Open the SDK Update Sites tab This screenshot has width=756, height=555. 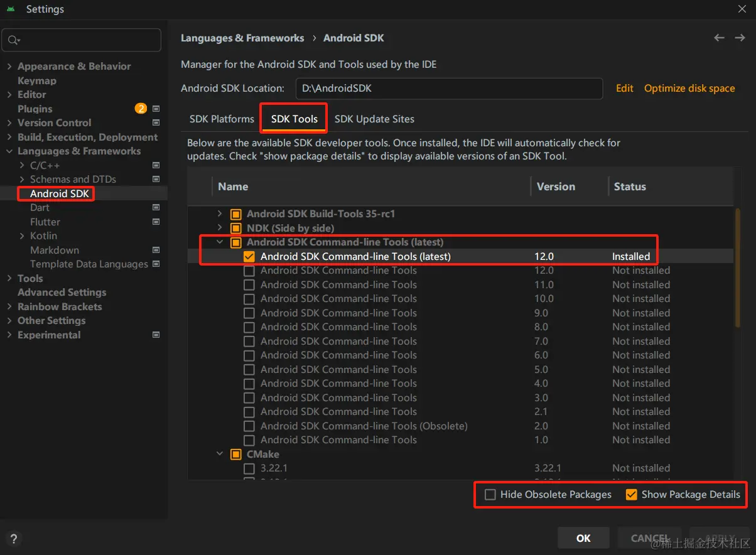point(374,119)
